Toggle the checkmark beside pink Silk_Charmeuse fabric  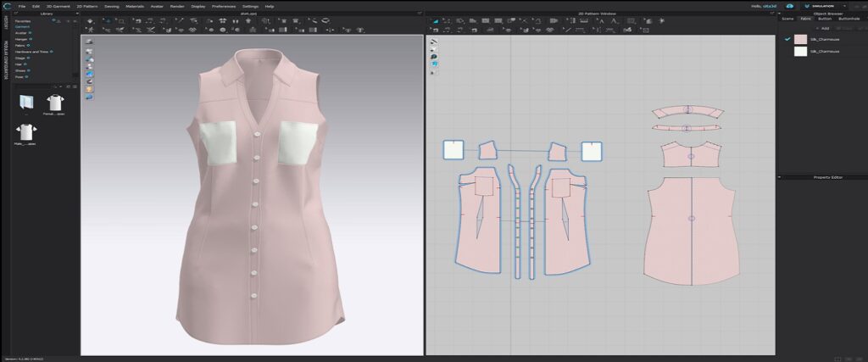click(x=787, y=39)
